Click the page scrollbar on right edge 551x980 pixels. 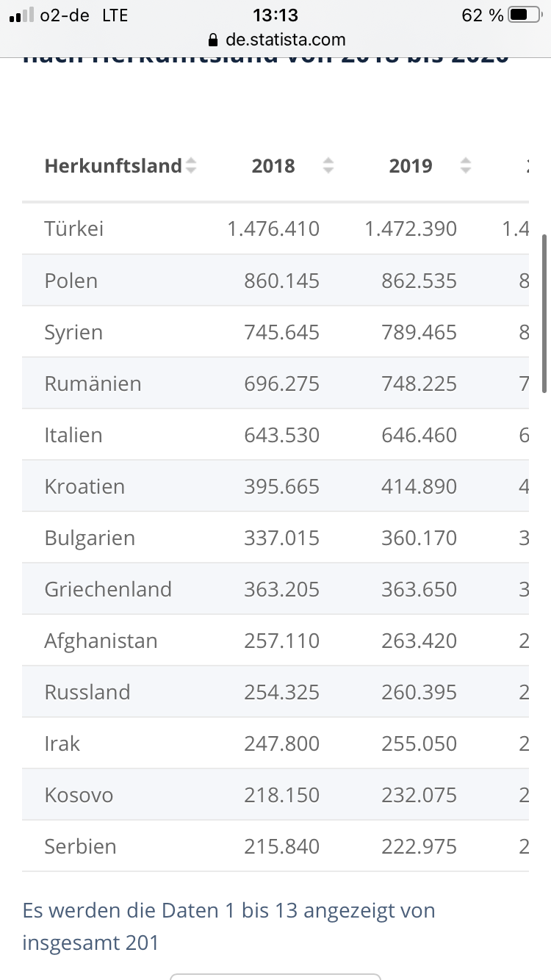point(544,314)
